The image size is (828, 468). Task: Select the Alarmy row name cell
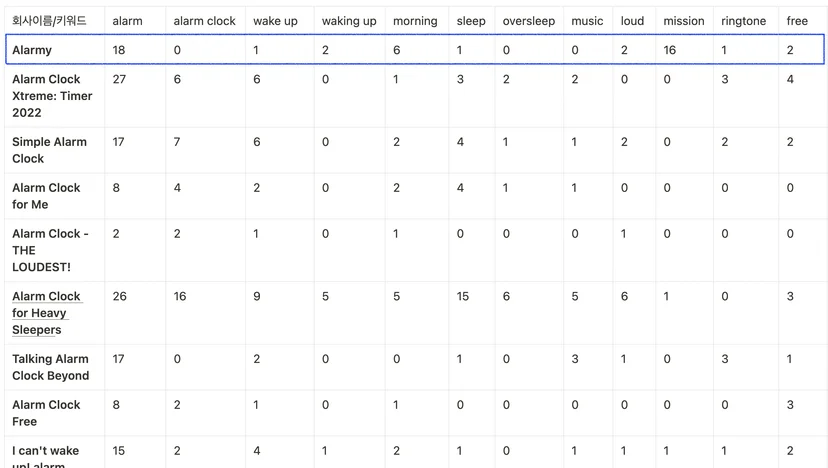[55, 50]
